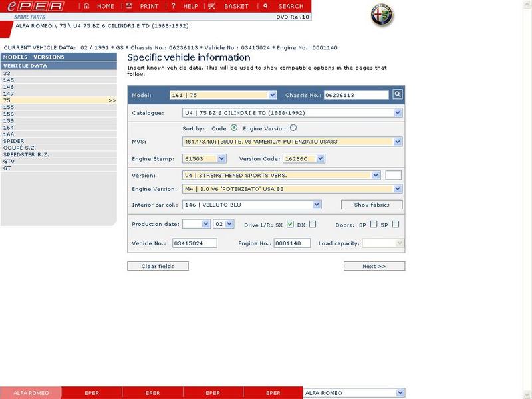The image size is (532, 399).
Task: Open the Version dropdown showing V4
Action: point(281,175)
